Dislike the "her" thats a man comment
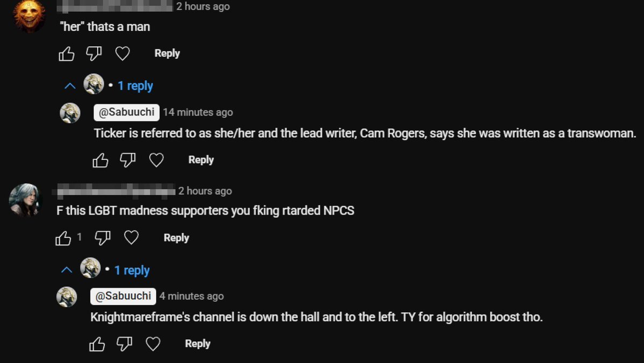 coord(94,54)
